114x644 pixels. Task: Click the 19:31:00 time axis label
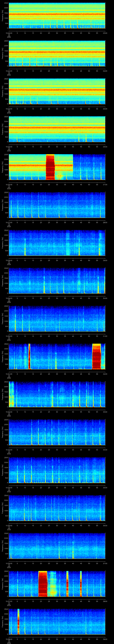tap(9, 374)
